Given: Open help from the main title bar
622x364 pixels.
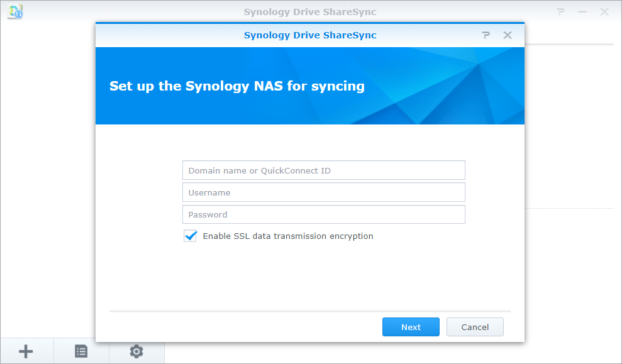Looking at the screenshot, I should (x=560, y=11).
